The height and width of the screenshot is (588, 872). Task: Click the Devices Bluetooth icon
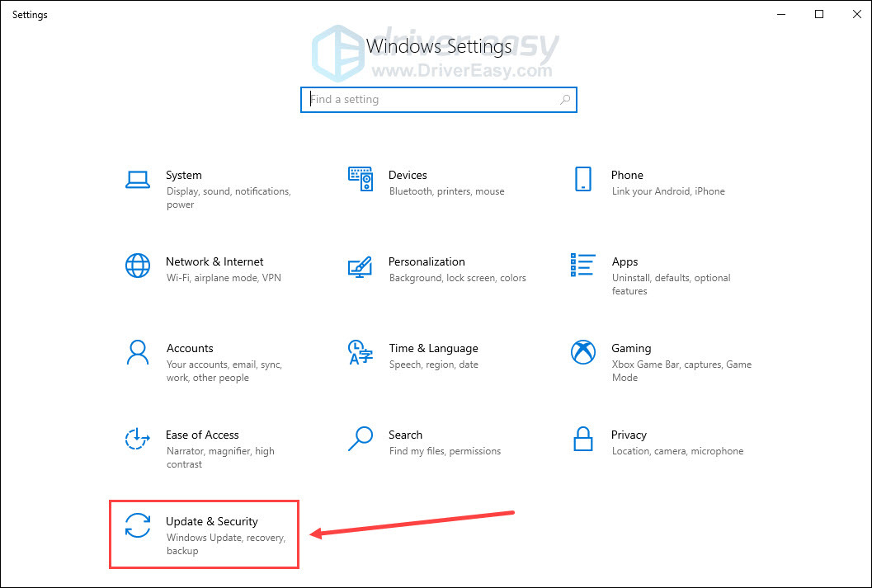pyautogui.click(x=360, y=179)
